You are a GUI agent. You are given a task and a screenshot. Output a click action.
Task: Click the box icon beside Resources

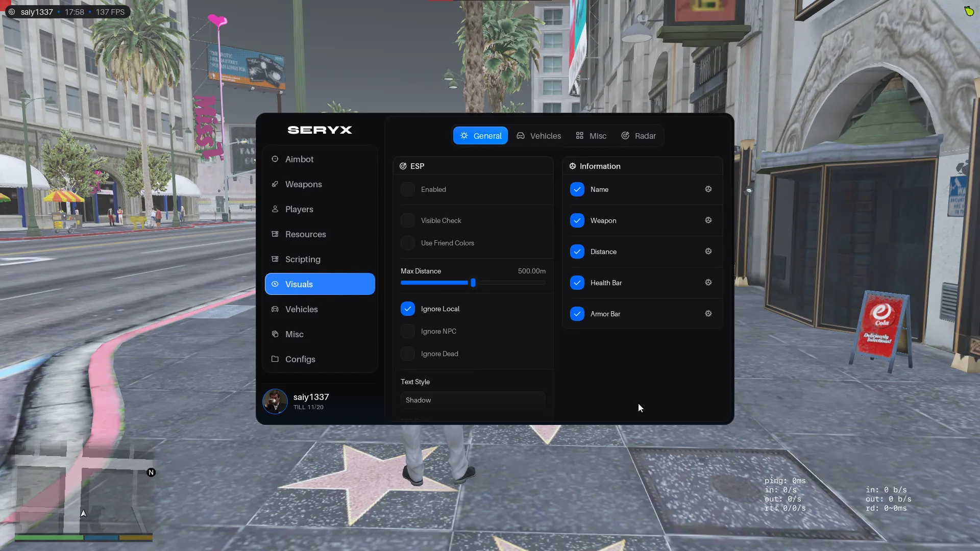(275, 234)
